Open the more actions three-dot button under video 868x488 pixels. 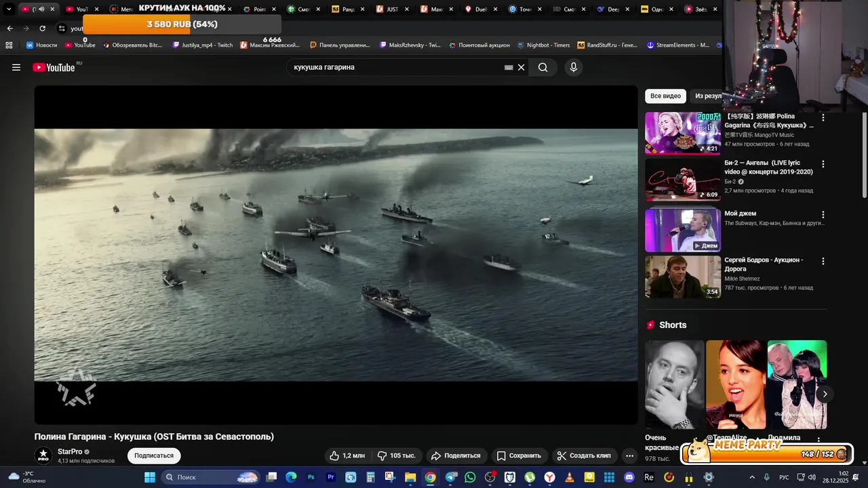[x=629, y=455]
